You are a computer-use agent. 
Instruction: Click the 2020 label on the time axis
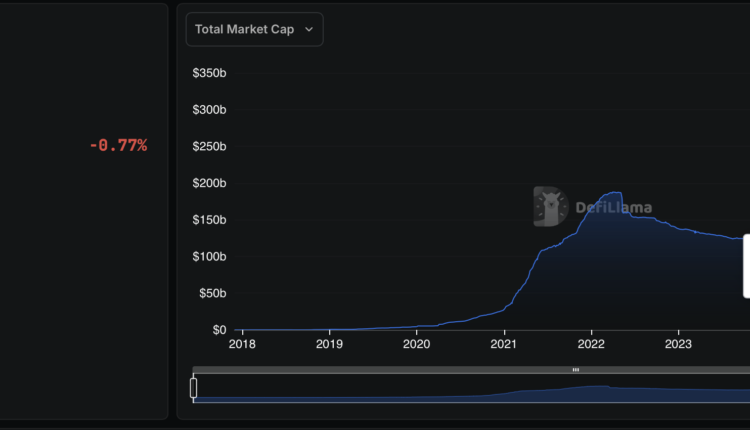point(416,345)
